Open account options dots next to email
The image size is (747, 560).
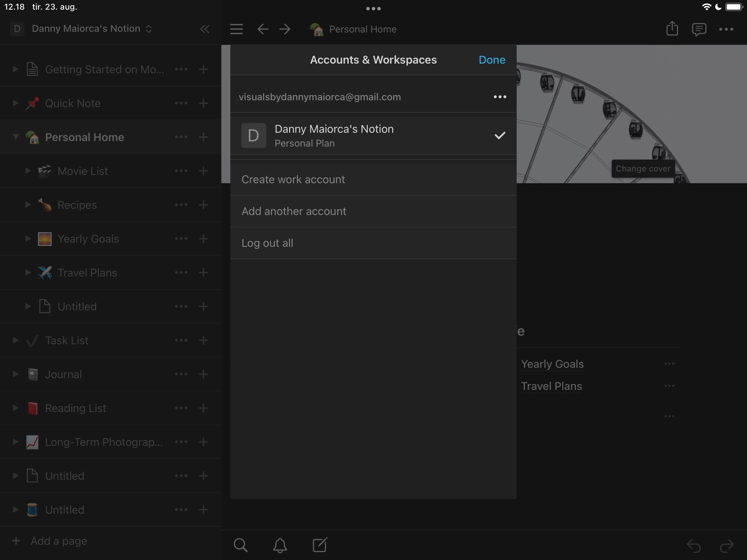coord(500,97)
